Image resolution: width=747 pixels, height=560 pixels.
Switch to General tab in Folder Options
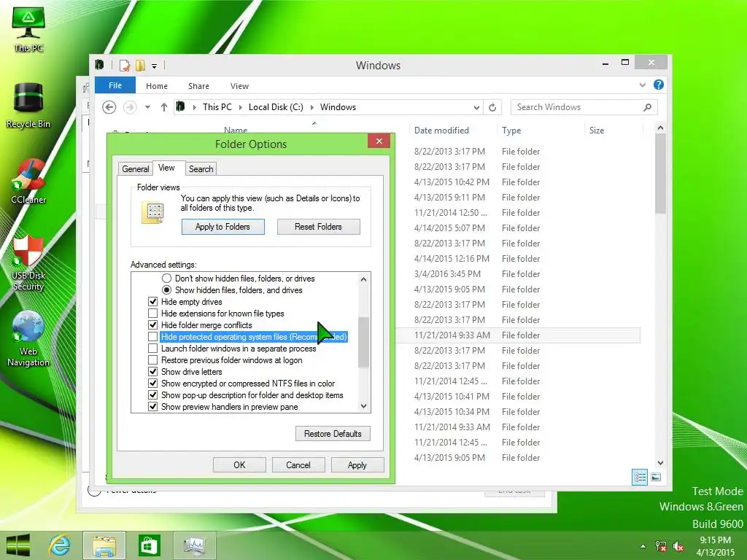click(x=135, y=169)
